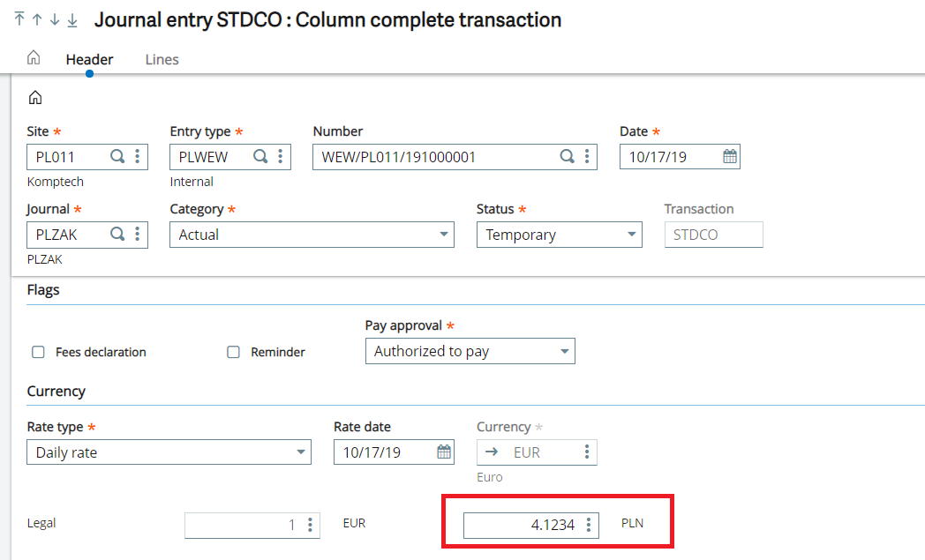
Task: Open Entry type magnifier lookup
Action: 260,156
